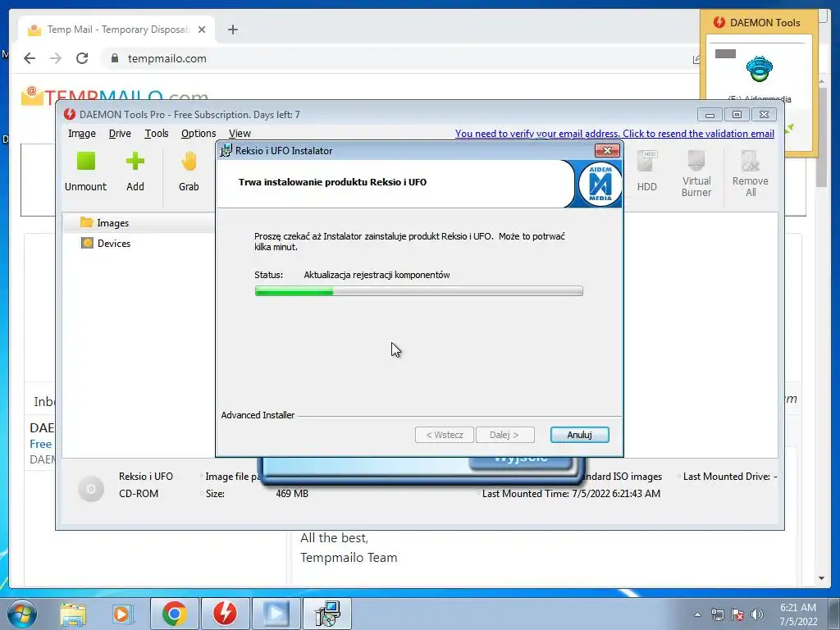
Task: Click the network tray icon
Action: (717, 614)
